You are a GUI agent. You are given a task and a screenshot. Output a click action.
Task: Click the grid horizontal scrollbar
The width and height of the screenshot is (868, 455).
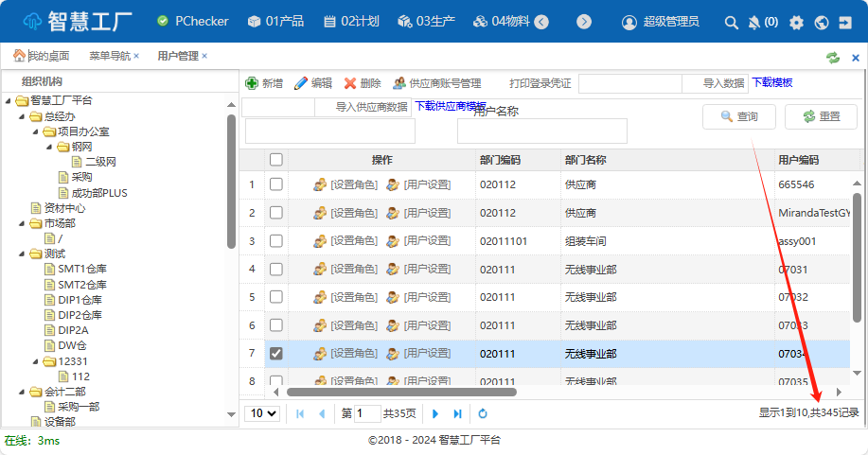pos(401,391)
